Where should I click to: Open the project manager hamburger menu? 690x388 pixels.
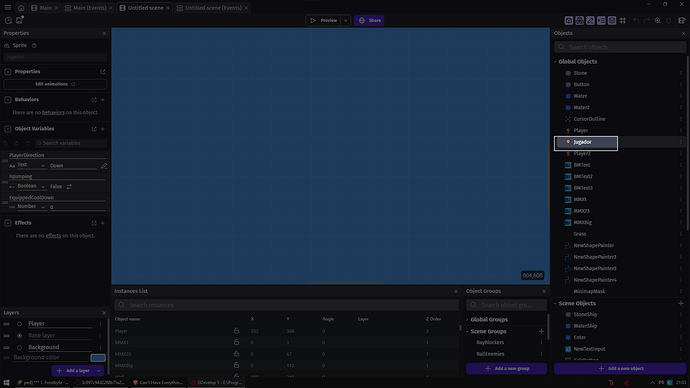8,7
